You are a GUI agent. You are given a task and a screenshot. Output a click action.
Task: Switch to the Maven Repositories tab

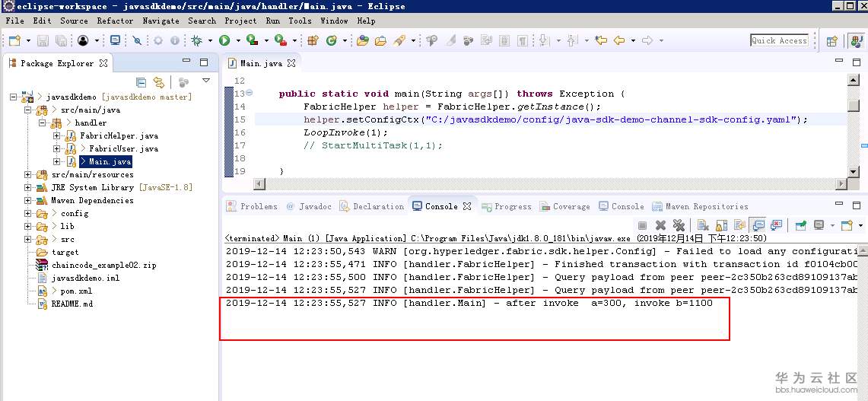pos(701,207)
